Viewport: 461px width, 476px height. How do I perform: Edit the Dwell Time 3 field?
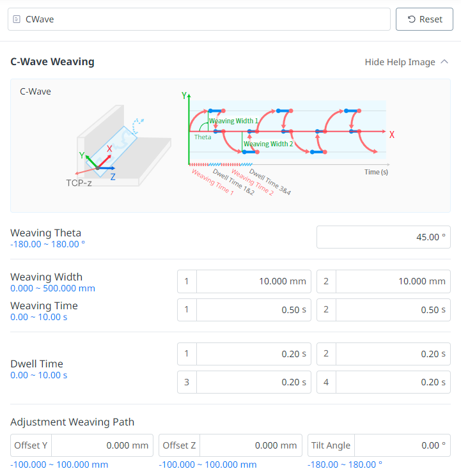(x=253, y=382)
